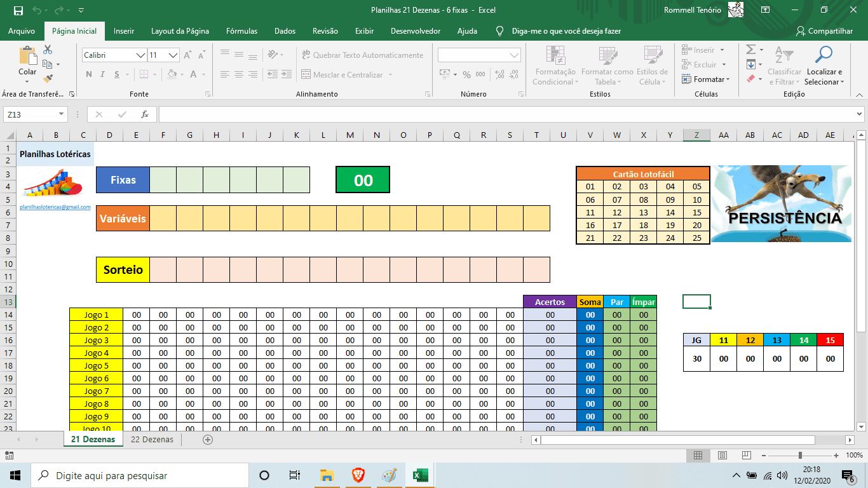The height and width of the screenshot is (488, 868).
Task: Open Brave browser from taskbar
Action: click(358, 475)
